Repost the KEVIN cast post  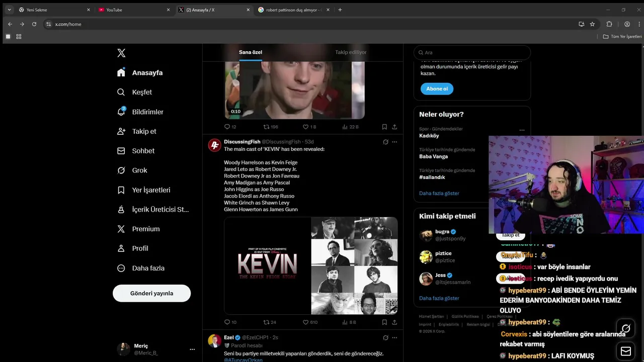270,322
